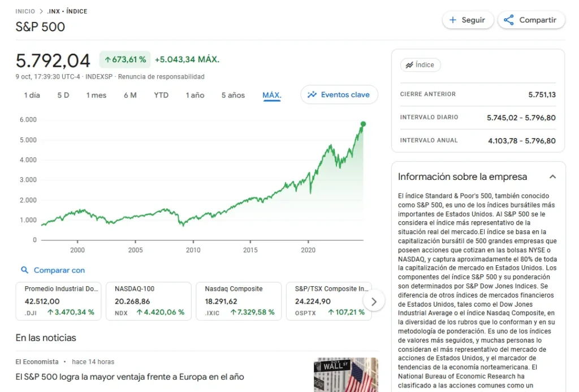Click the green arrow percentage badge 673,61 %

[x=125, y=59]
